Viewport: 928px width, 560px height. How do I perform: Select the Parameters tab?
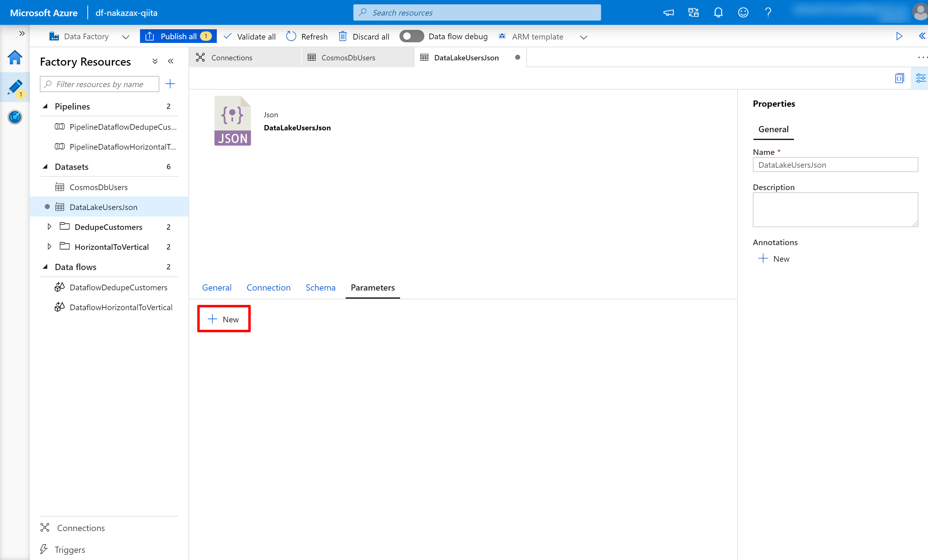coord(372,287)
